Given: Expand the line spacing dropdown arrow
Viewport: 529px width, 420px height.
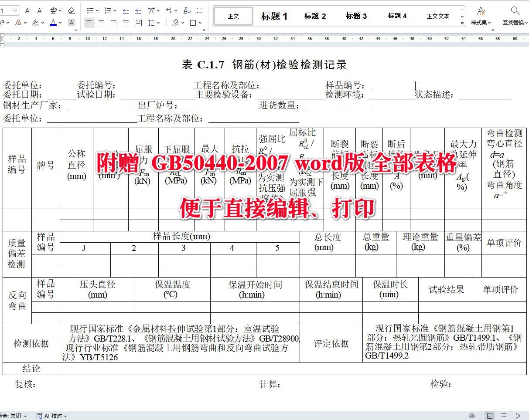Looking at the screenshot, I should [158, 22].
